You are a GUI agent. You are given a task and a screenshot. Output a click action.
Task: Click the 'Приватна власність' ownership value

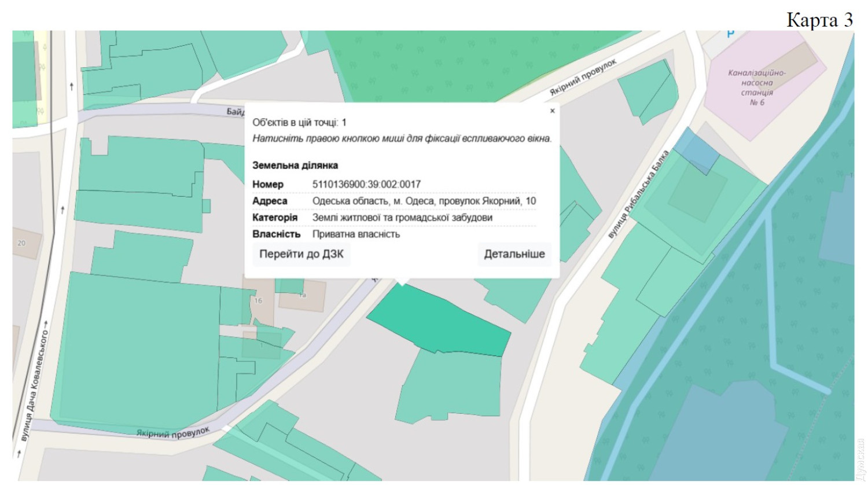[356, 234]
